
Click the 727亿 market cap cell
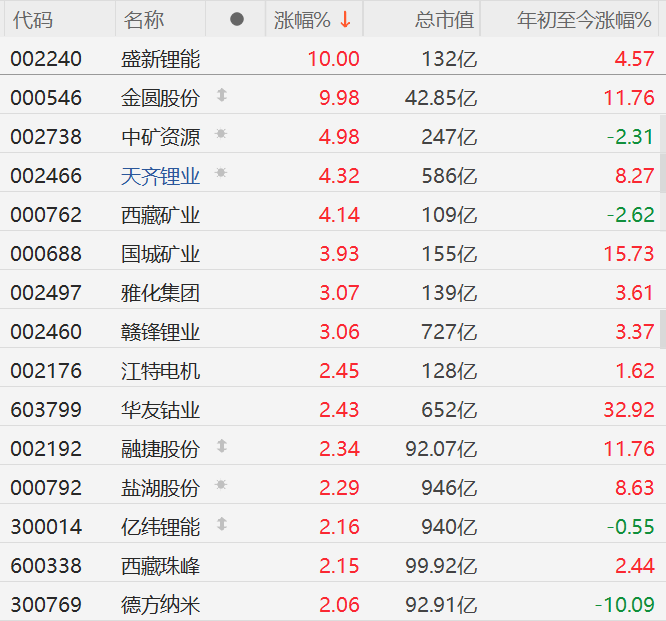pos(449,332)
